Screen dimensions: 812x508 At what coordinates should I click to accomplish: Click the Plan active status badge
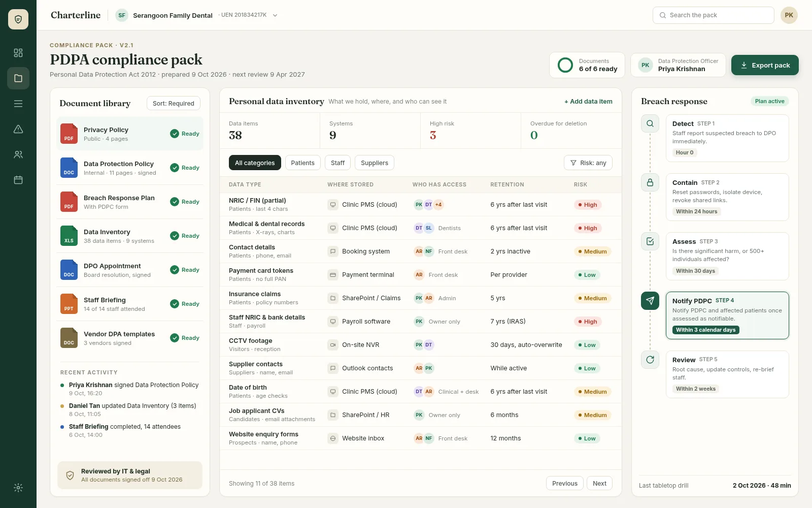(x=769, y=101)
